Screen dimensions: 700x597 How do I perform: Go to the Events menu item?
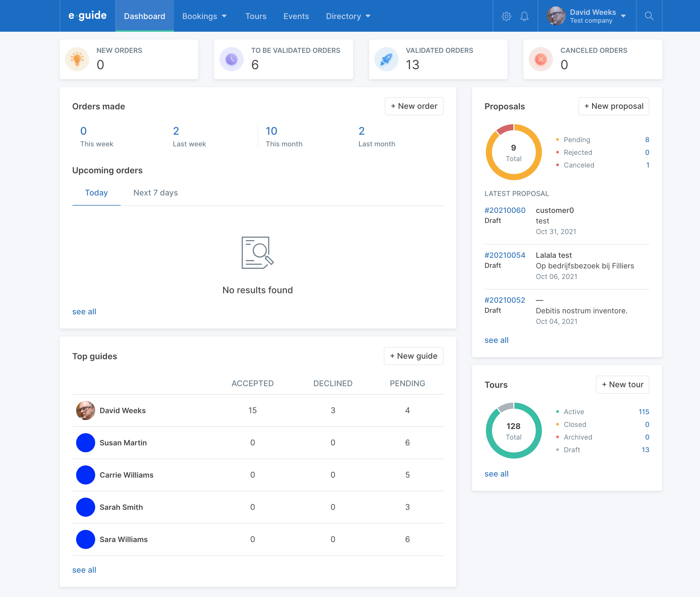pyautogui.click(x=296, y=16)
